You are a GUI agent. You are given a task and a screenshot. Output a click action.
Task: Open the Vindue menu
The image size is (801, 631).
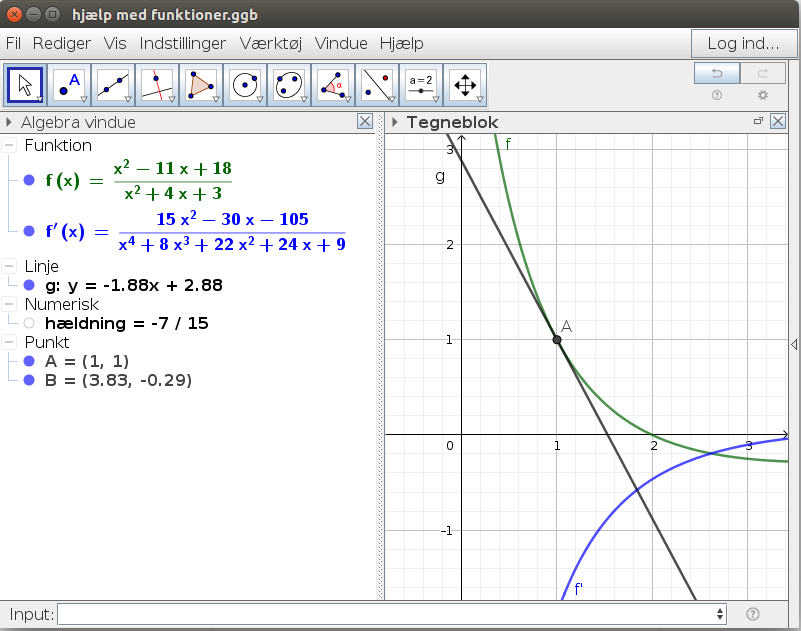coord(341,43)
